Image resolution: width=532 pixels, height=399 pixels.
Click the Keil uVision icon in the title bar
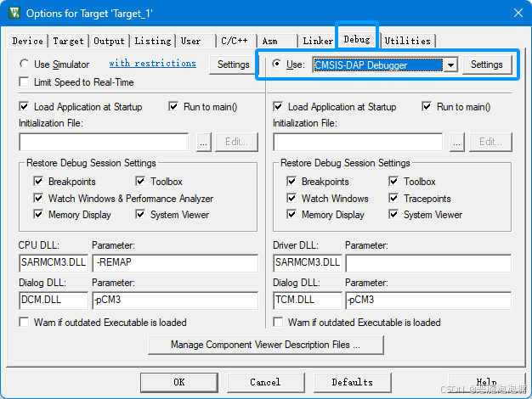pos(14,13)
